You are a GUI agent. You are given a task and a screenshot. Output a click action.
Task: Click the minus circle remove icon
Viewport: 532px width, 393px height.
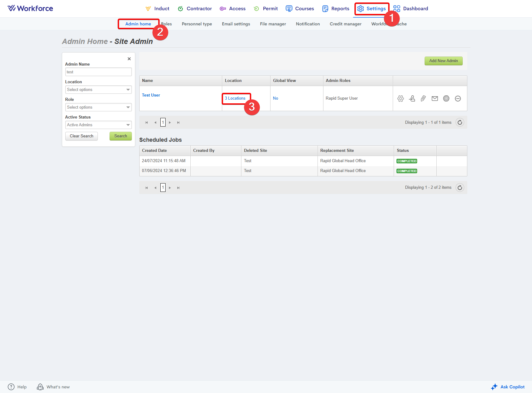click(x=458, y=98)
